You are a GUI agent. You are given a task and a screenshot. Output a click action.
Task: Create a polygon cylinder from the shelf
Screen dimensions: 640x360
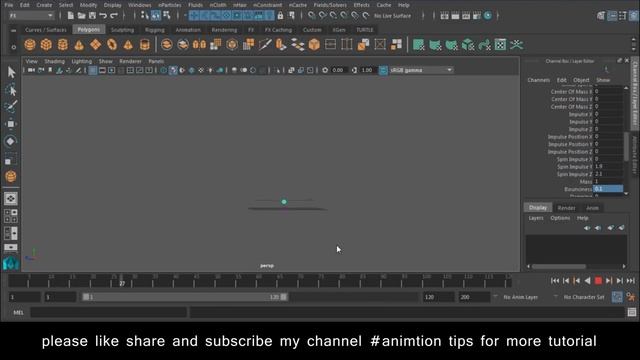coord(62,44)
